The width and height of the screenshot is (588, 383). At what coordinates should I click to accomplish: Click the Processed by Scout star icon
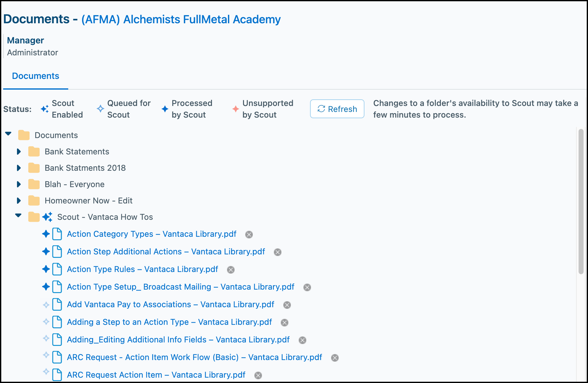[165, 109]
